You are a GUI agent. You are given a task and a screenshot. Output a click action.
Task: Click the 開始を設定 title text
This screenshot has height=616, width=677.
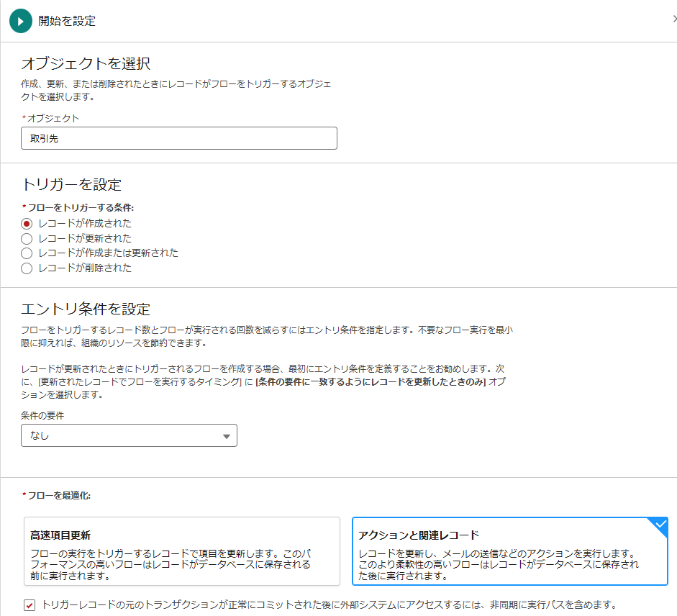pyautogui.click(x=67, y=21)
